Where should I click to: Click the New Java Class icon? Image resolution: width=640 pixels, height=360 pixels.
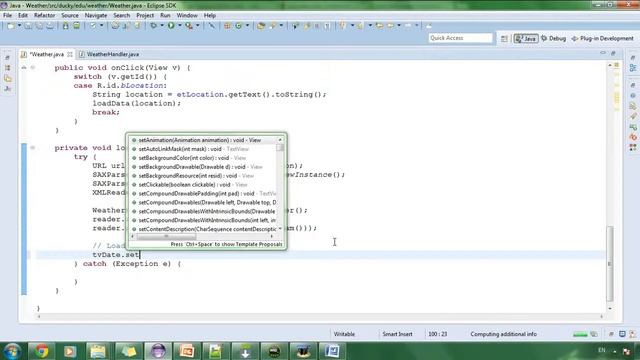239,26
